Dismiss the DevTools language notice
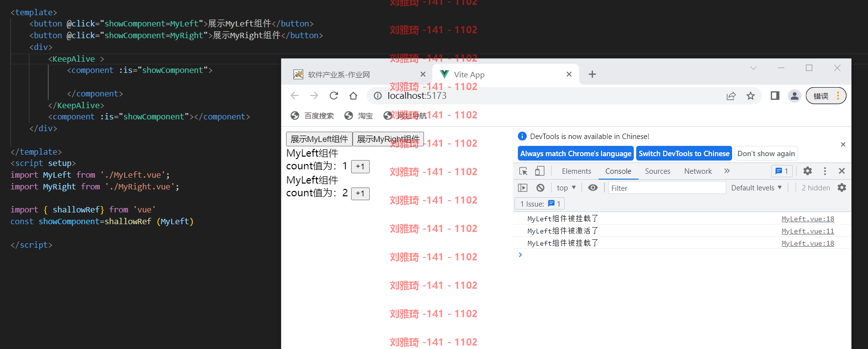 coord(843,144)
